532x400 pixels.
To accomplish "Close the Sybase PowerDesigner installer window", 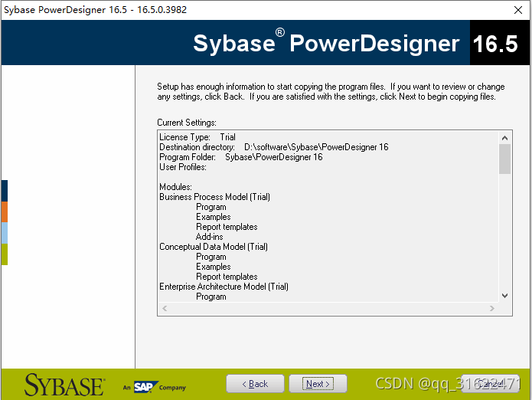I will click(518, 10).
